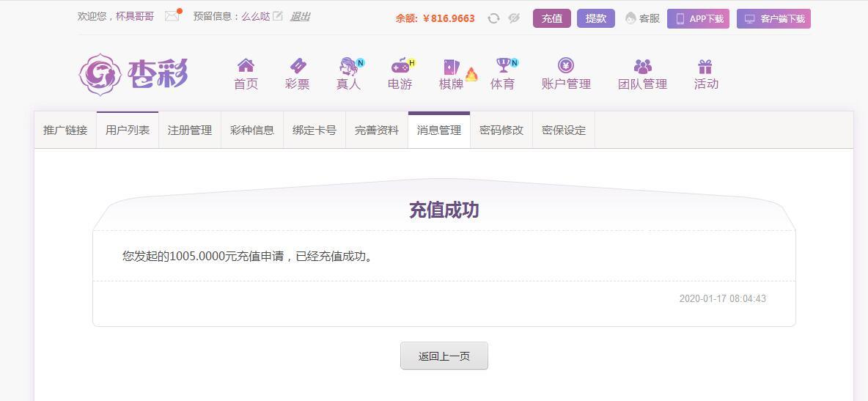The width and height of the screenshot is (868, 401).
Task: Switch to 注册管理 tab
Action: 190,130
